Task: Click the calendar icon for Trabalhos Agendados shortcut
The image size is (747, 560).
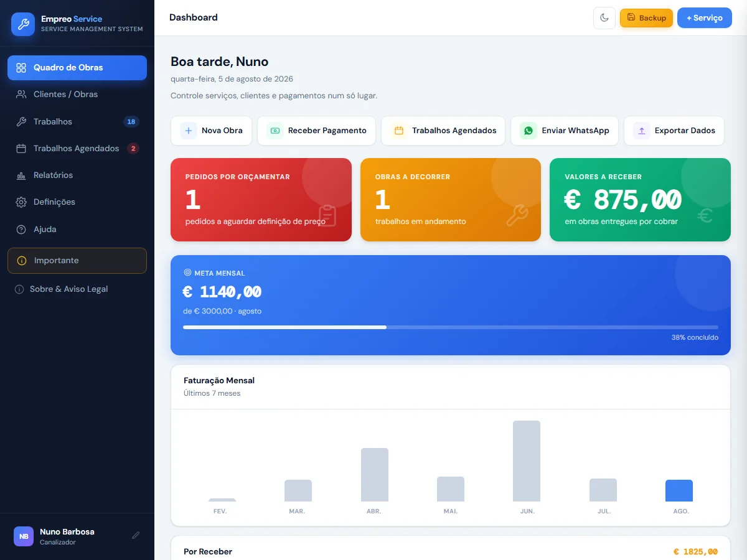Action: pyautogui.click(x=399, y=131)
